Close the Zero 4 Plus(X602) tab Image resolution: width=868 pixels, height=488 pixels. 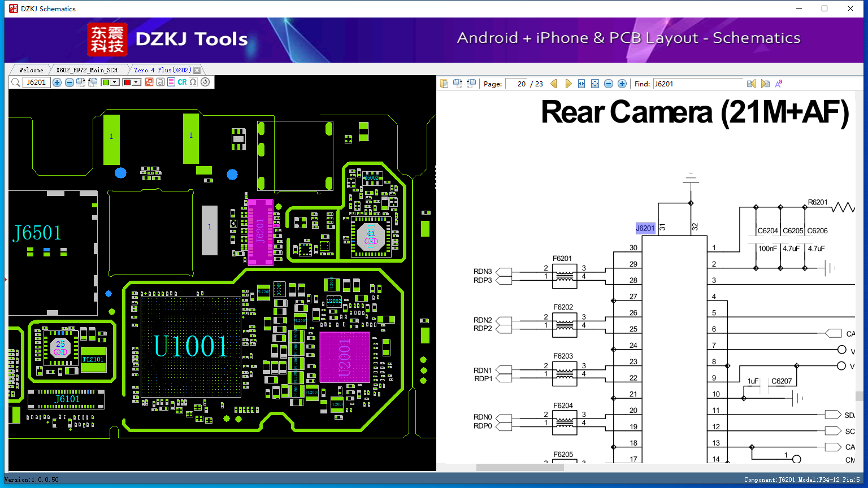(x=197, y=70)
